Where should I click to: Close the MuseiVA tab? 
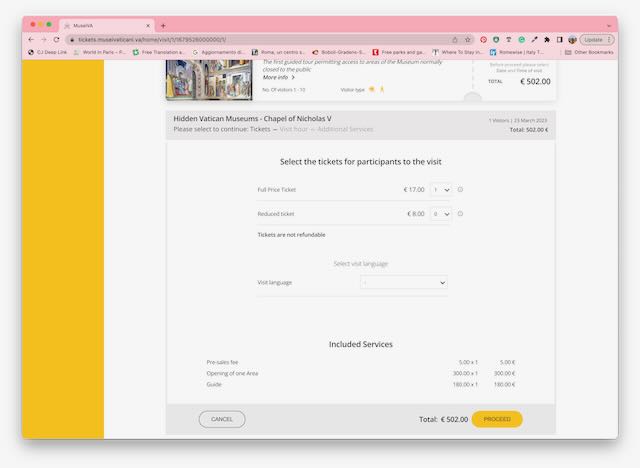(x=148, y=26)
